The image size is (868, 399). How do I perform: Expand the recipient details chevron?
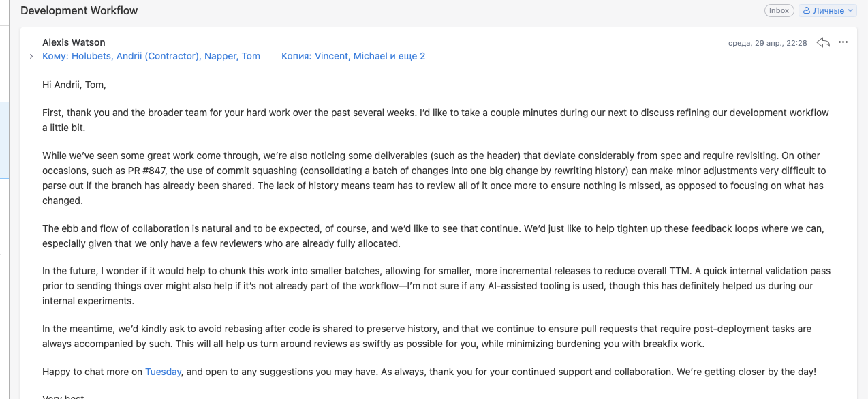[31, 57]
